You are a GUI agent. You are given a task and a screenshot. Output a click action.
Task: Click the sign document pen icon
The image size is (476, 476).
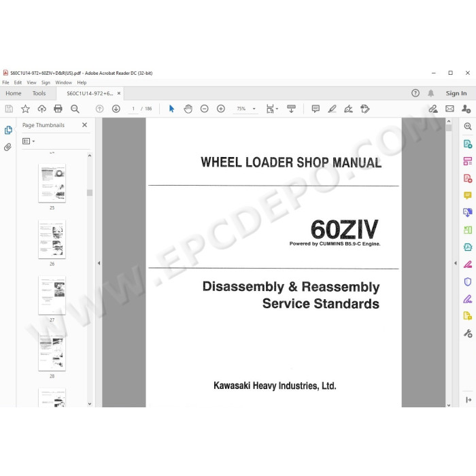(348, 109)
